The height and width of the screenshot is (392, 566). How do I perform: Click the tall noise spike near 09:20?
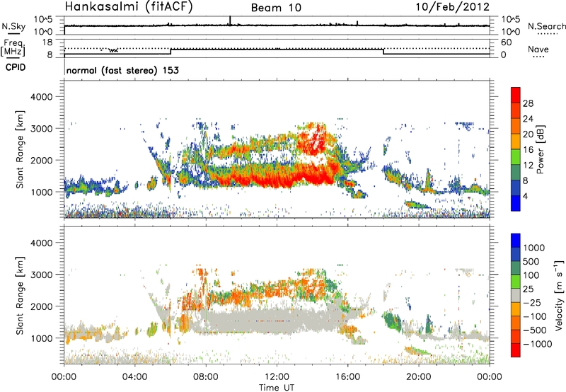tap(230, 21)
